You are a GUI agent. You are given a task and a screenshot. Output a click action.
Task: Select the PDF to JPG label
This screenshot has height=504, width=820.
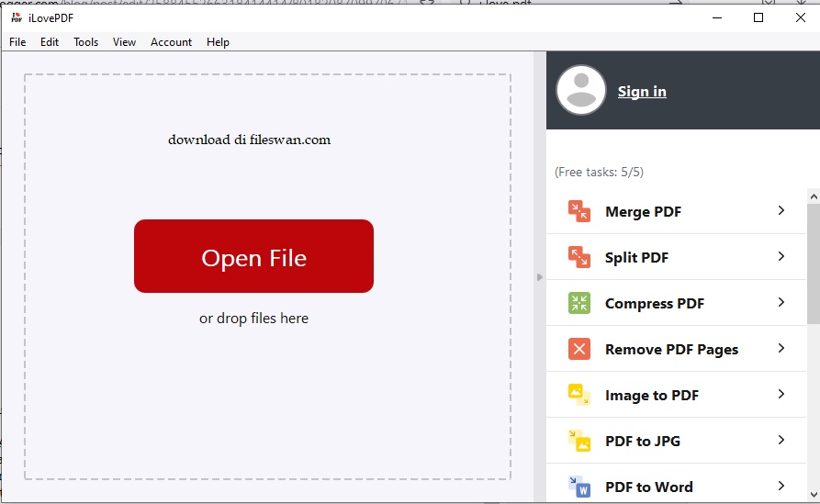click(643, 442)
